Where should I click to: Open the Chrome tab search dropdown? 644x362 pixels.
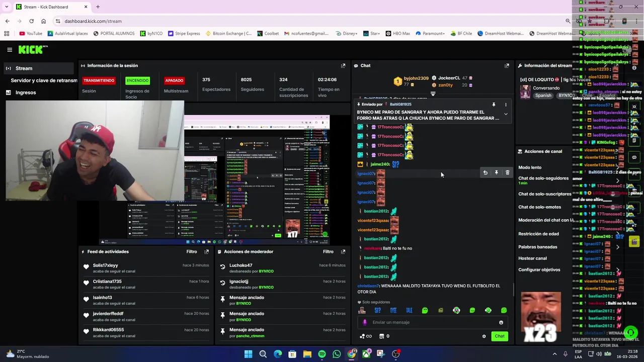click(x=7, y=7)
